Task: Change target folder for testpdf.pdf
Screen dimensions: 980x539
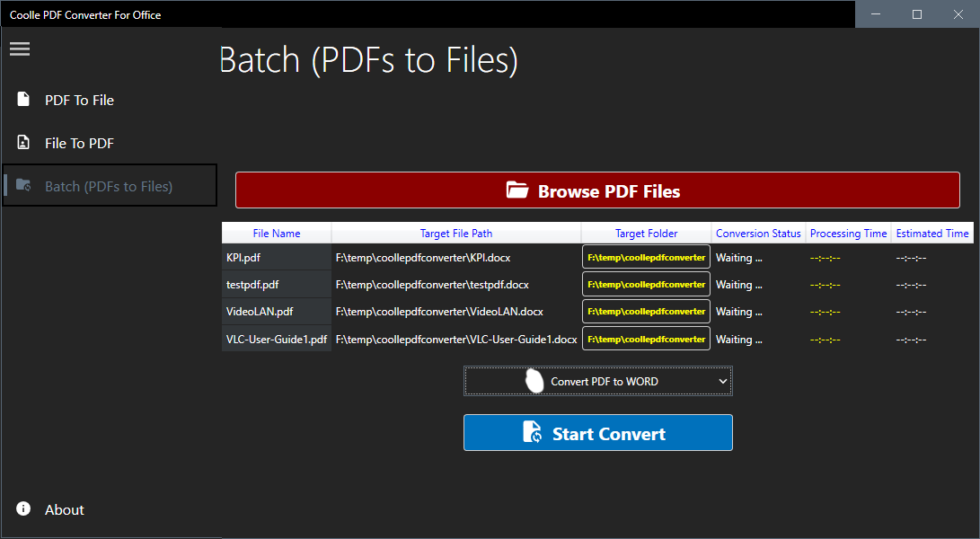Action: tap(646, 284)
